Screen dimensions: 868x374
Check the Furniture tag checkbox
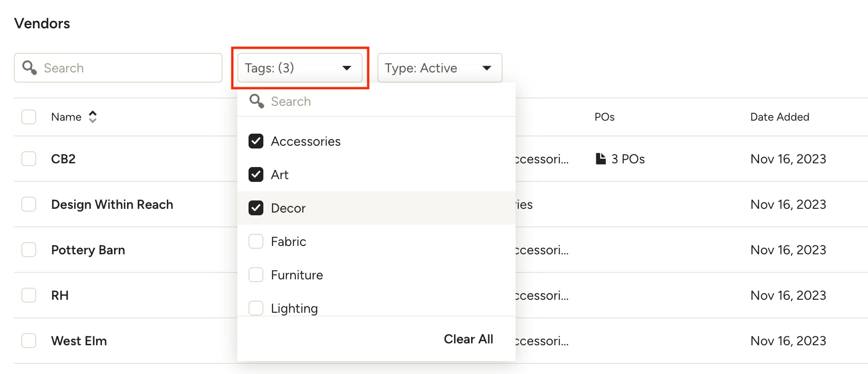click(x=256, y=275)
